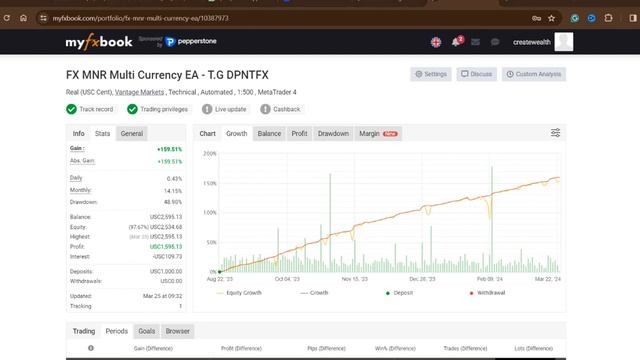This screenshot has width=640, height=360.
Task: Switch to the General tab
Action: pos(132,133)
